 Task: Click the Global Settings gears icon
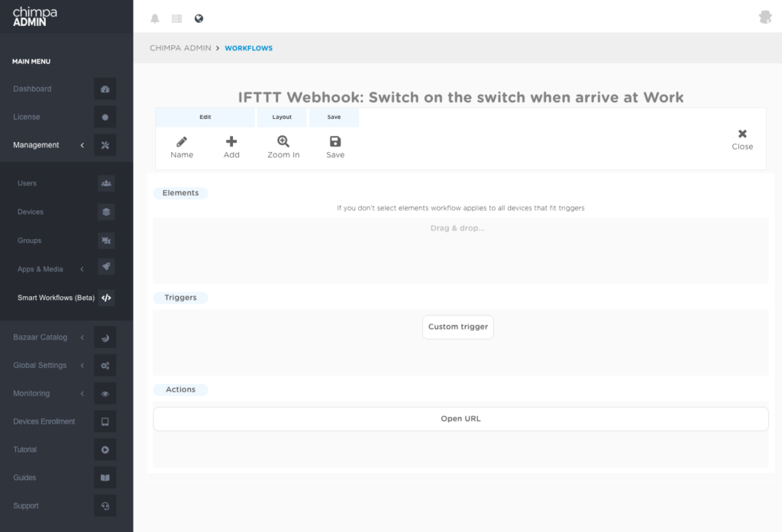point(105,366)
